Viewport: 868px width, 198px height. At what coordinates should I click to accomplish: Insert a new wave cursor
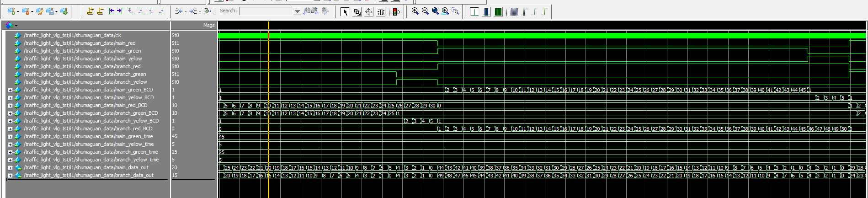click(x=90, y=11)
